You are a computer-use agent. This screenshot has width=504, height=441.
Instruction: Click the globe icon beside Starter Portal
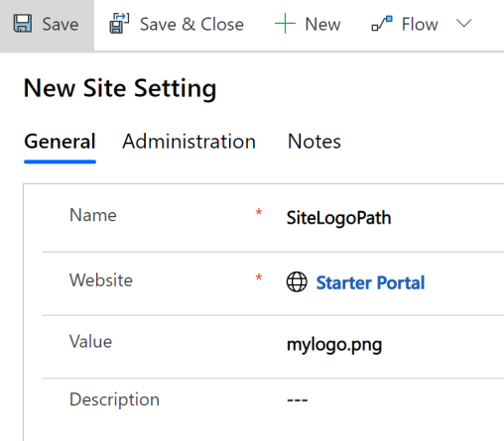[297, 281]
